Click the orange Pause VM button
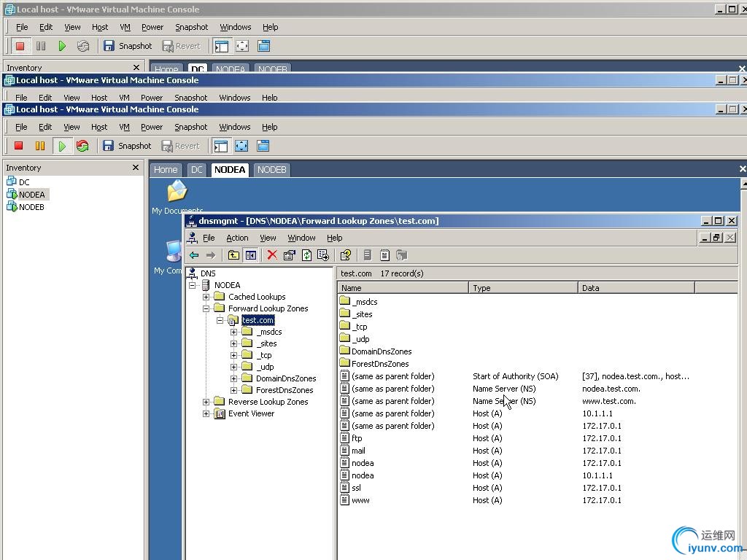747x560 pixels. pyautogui.click(x=40, y=146)
